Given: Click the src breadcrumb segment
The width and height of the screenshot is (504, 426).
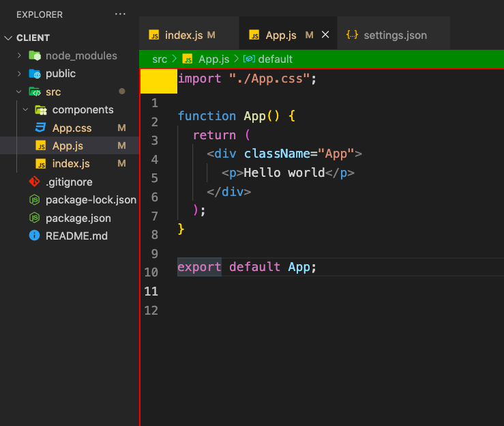Looking at the screenshot, I should [x=160, y=59].
